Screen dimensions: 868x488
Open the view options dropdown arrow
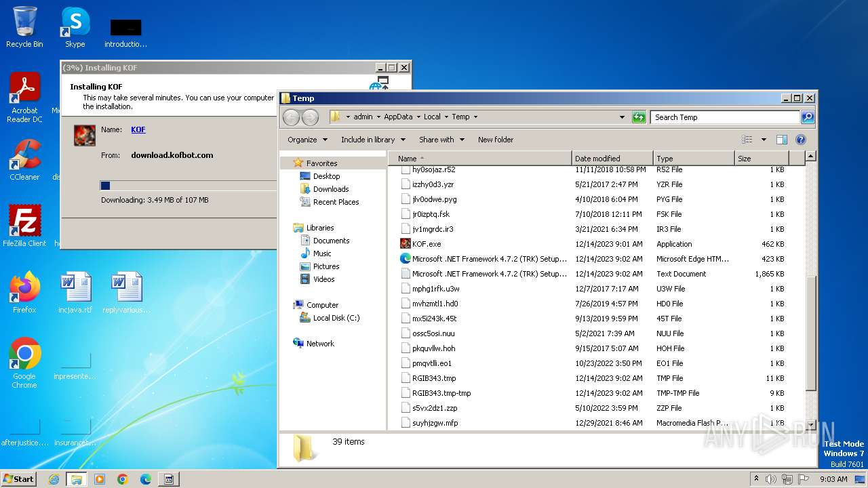[763, 140]
